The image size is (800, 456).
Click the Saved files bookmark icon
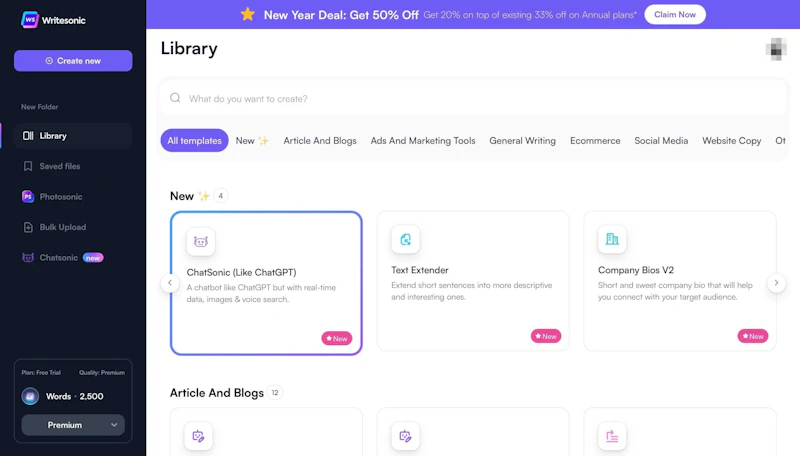pyautogui.click(x=28, y=166)
